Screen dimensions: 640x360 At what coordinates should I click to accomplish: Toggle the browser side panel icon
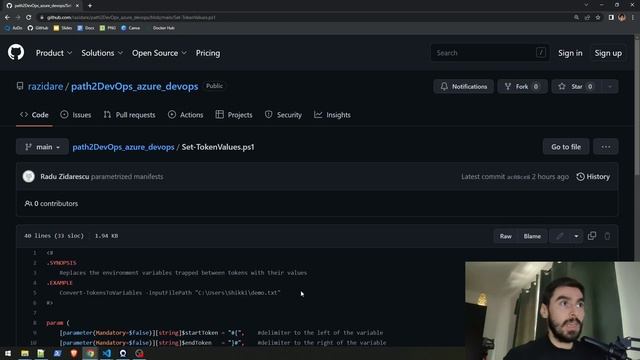611,18
